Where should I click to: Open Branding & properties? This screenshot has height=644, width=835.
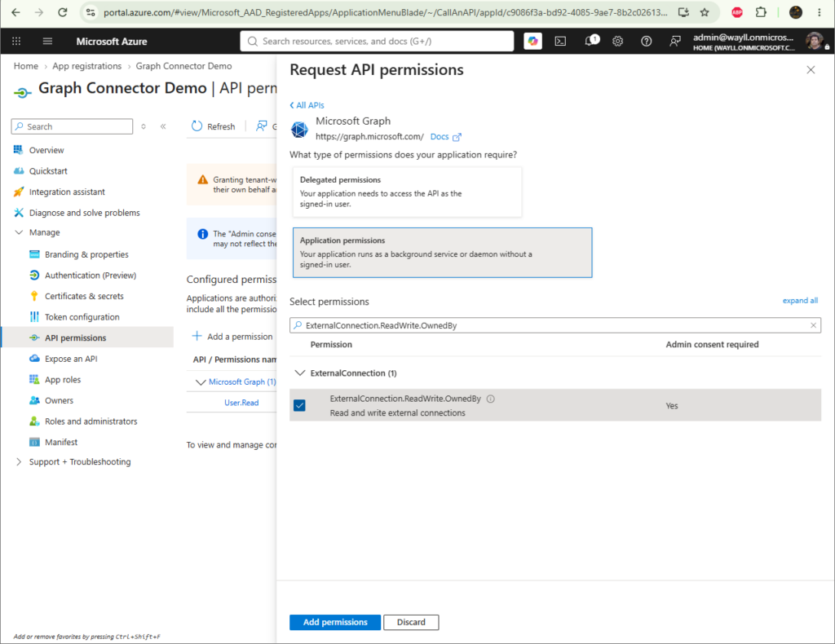pyautogui.click(x=86, y=254)
